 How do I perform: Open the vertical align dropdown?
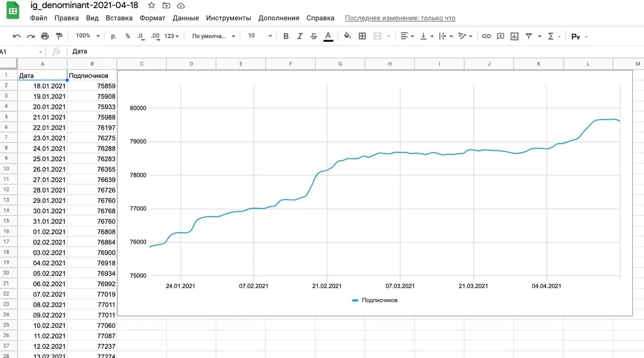pos(427,36)
